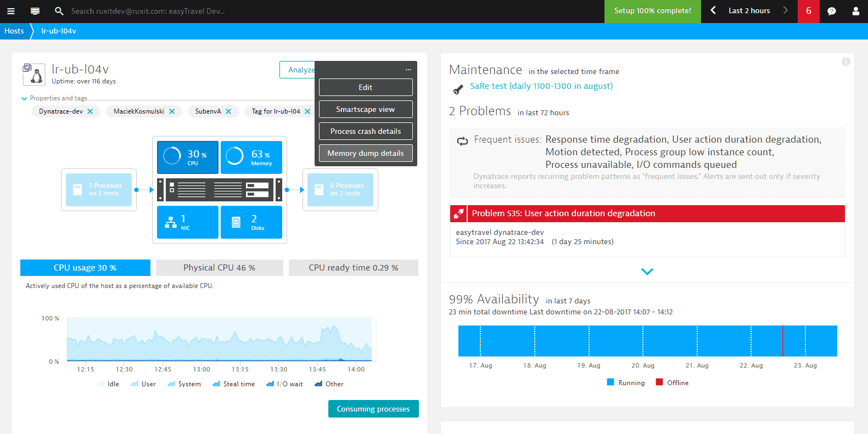Switch to CPU usage 30 % tab
The height and width of the screenshot is (434, 868).
85,268
